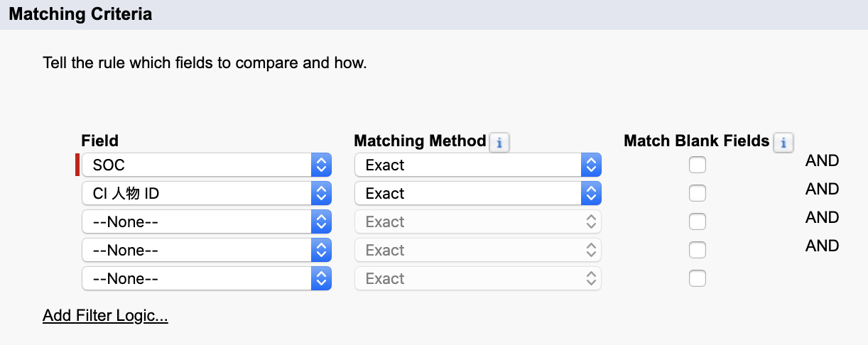Viewport: 868px width, 345px height.
Task: Open Matching Method dropdown for SOC row
Action: 478,165
